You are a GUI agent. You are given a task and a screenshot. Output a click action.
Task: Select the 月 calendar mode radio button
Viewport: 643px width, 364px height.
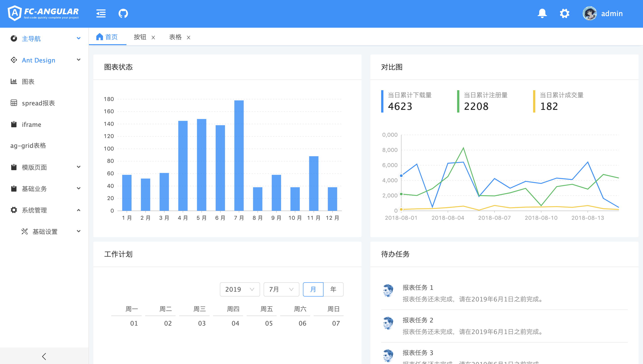(313, 289)
